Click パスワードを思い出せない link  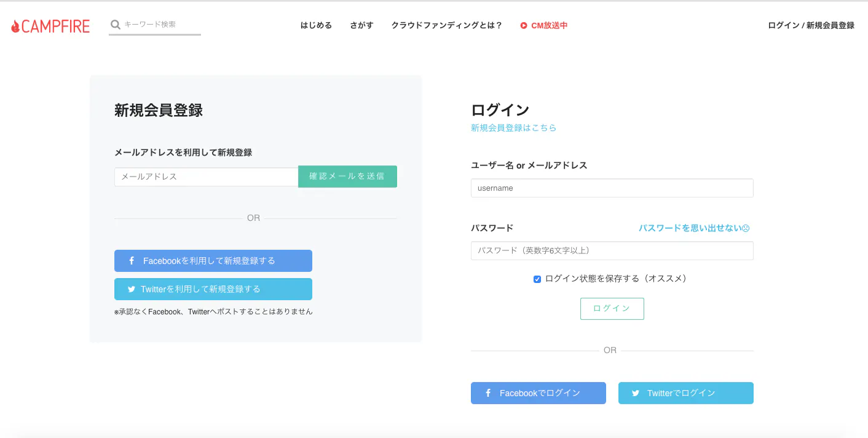pos(690,227)
